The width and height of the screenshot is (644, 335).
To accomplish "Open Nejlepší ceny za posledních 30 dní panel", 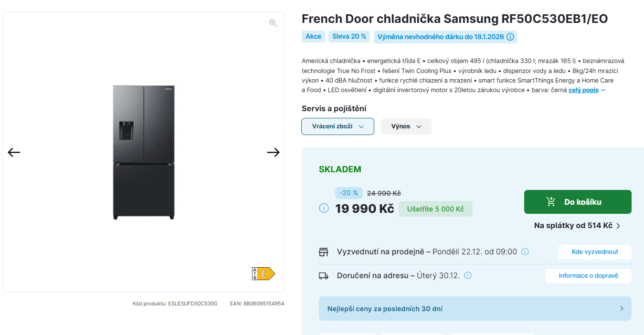I will click(475, 308).
